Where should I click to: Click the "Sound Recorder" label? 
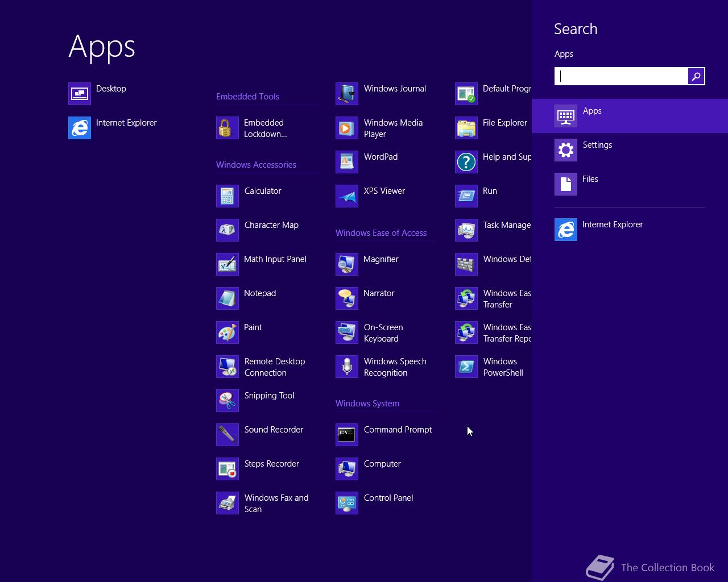274,430
